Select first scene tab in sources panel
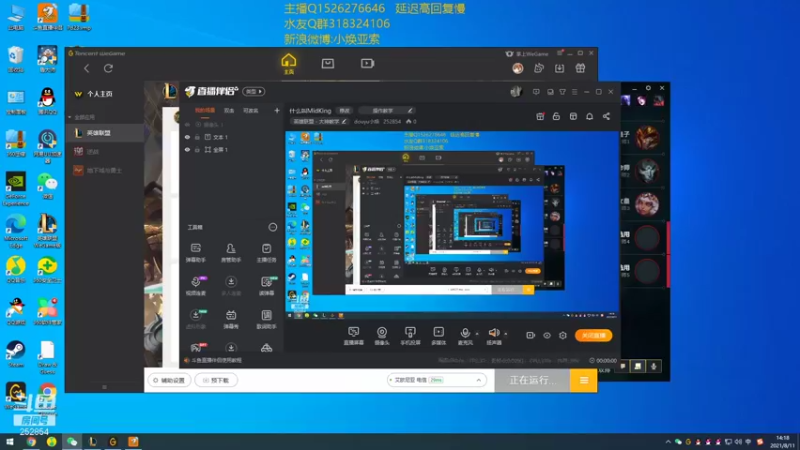The width and height of the screenshot is (800, 450). (x=205, y=110)
